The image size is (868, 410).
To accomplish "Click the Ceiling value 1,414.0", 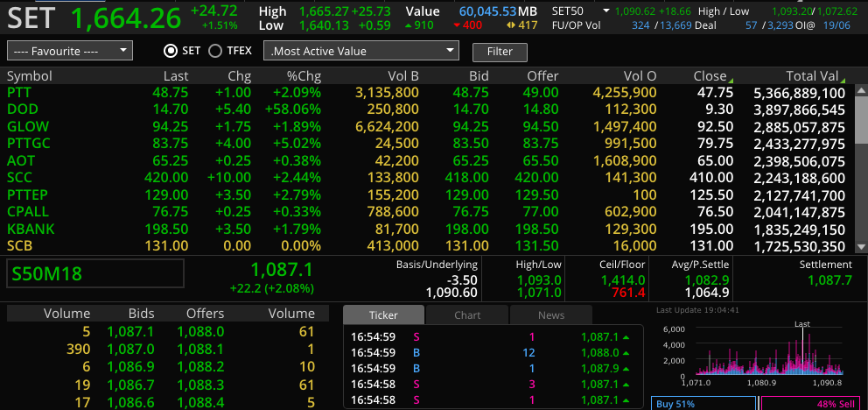I will click(x=623, y=280).
